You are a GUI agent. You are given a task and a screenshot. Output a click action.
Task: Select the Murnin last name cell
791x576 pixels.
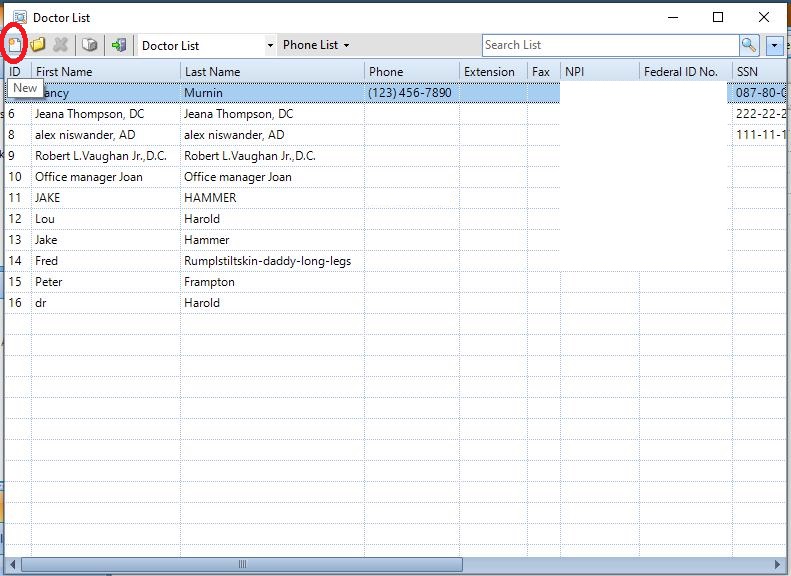272,93
